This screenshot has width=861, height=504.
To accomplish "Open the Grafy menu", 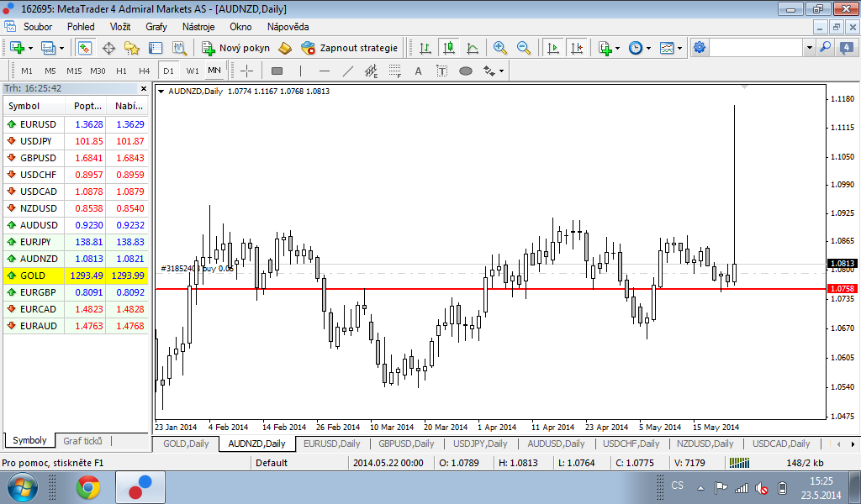I will pyautogui.click(x=156, y=27).
